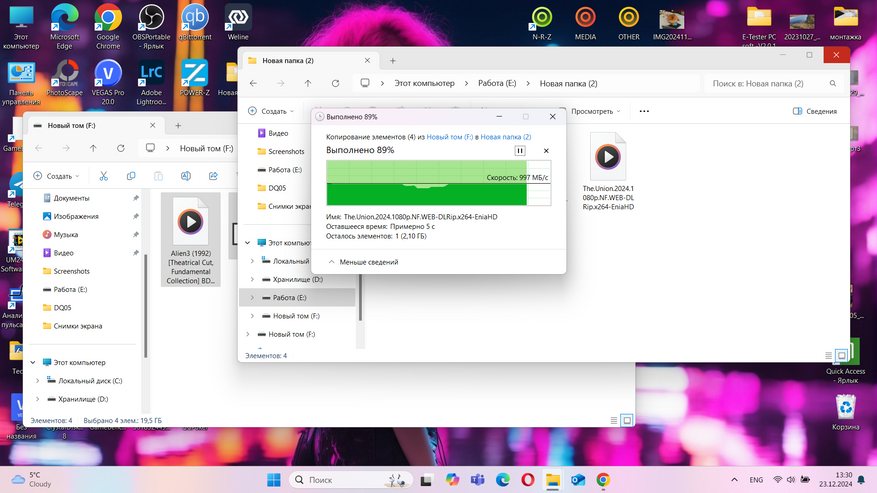Open the Создать dropdown in Новая папка (2)
This screenshot has height=493, width=877.
[272, 111]
